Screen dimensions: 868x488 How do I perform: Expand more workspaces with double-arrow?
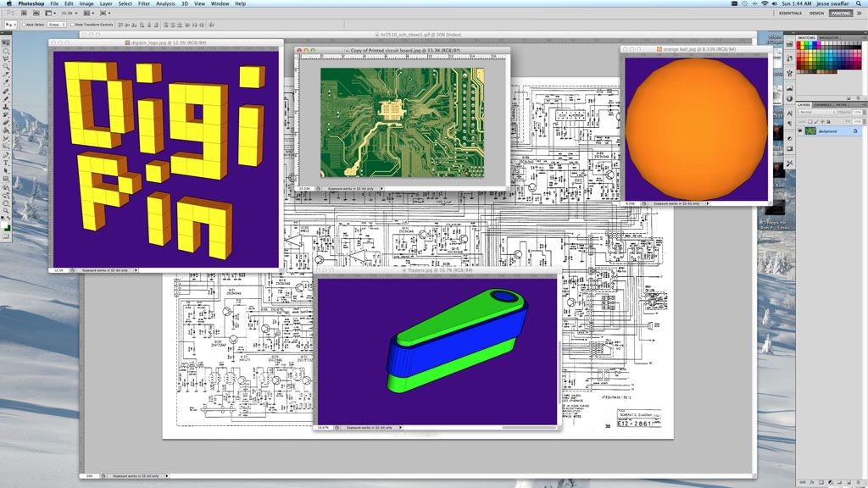click(860, 13)
